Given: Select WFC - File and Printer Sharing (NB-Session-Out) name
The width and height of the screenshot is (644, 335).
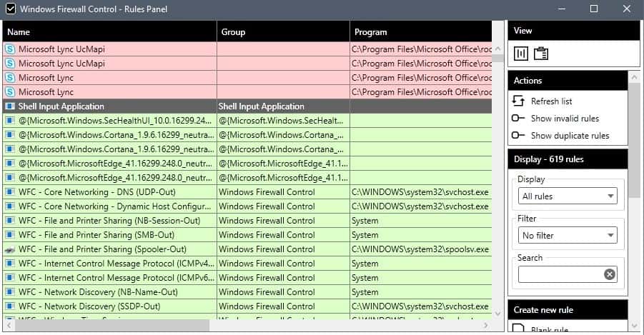Looking at the screenshot, I should 109,221.
